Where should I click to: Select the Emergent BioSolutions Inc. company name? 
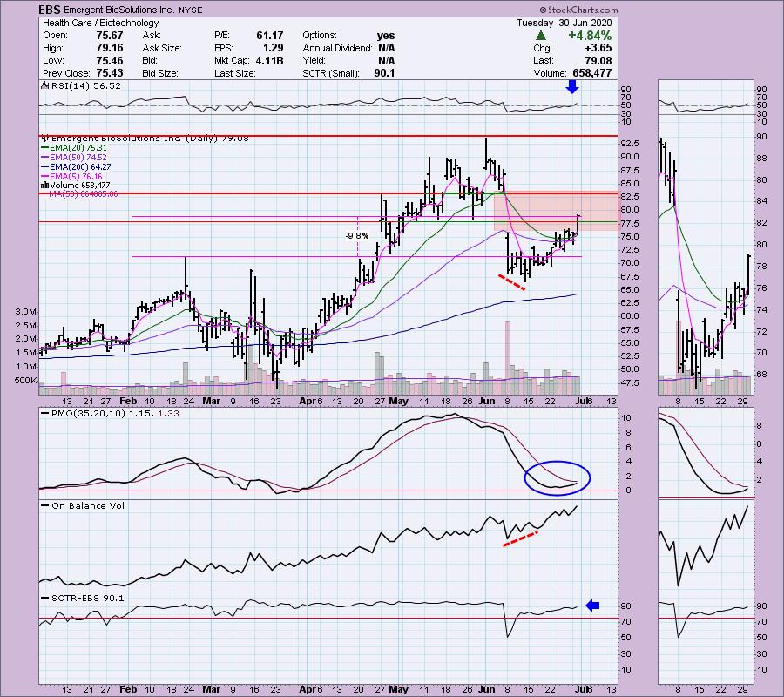118,10
